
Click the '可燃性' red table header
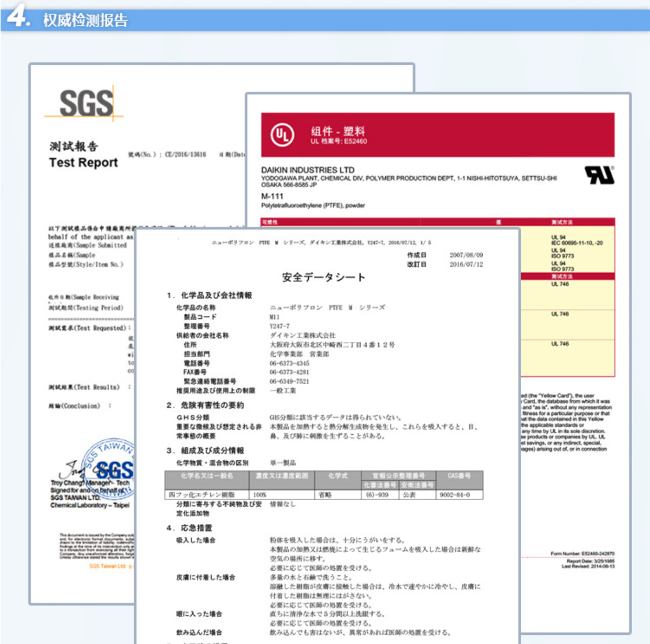pos(270,222)
